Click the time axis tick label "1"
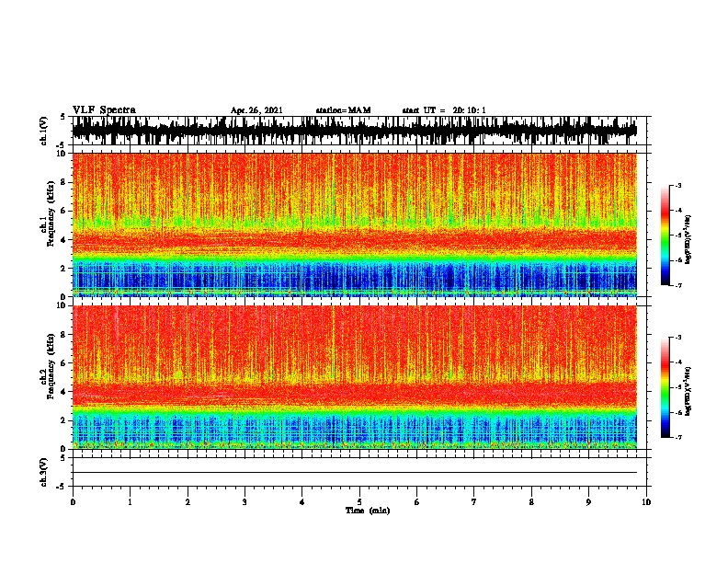The width and height of the screenshot is (728, 563). [130, 502]
